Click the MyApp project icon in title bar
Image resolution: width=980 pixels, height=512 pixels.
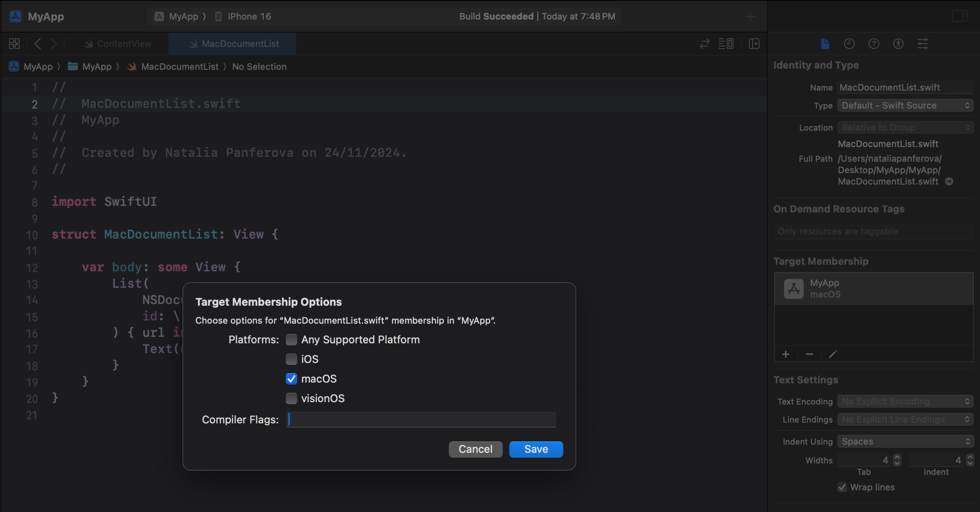tap(16, 16)
